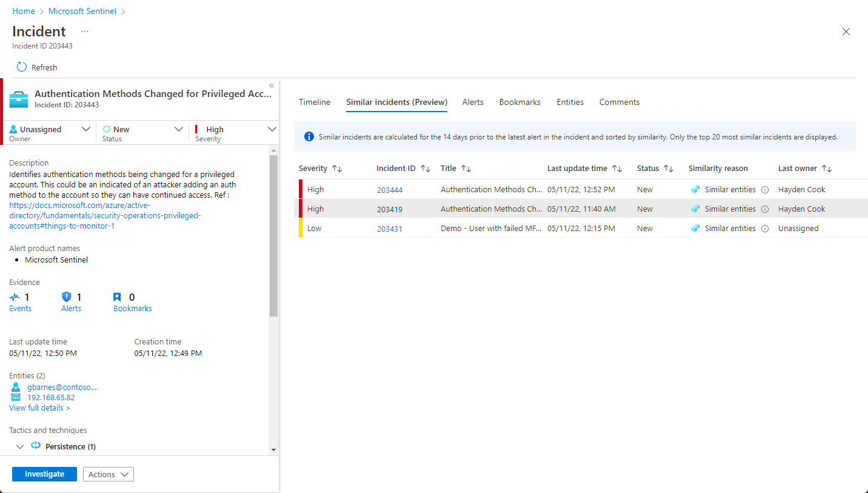
Task: Click similar entities info icon for incident 203431
Action: [x=765, y=229]
